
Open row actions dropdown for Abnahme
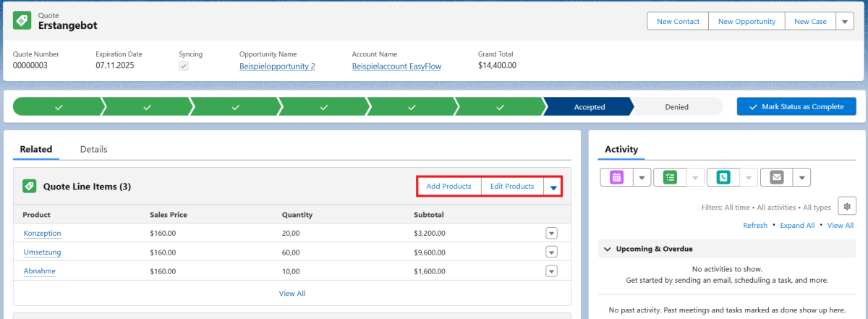coord(551,271)
